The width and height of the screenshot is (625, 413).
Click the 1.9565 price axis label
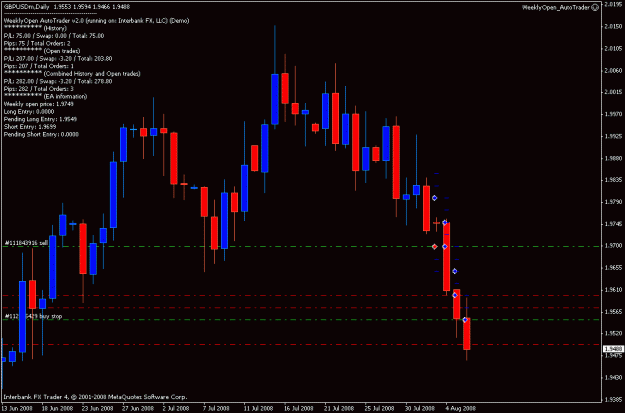click(x=613, y=311)
